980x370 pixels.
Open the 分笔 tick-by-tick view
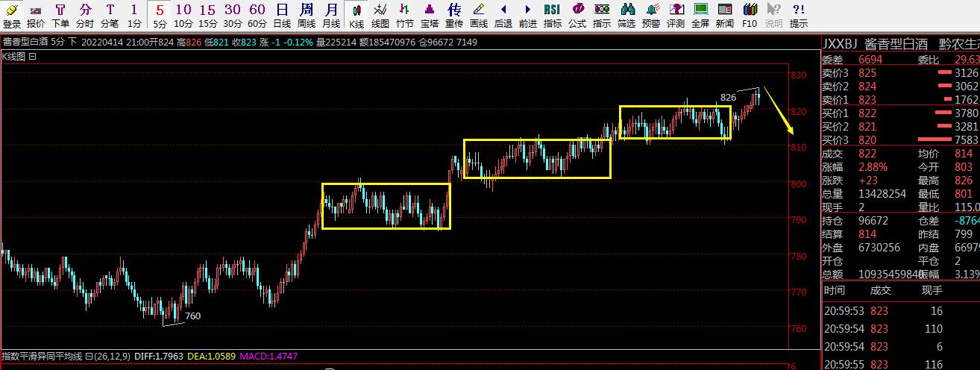click(110, 15)
